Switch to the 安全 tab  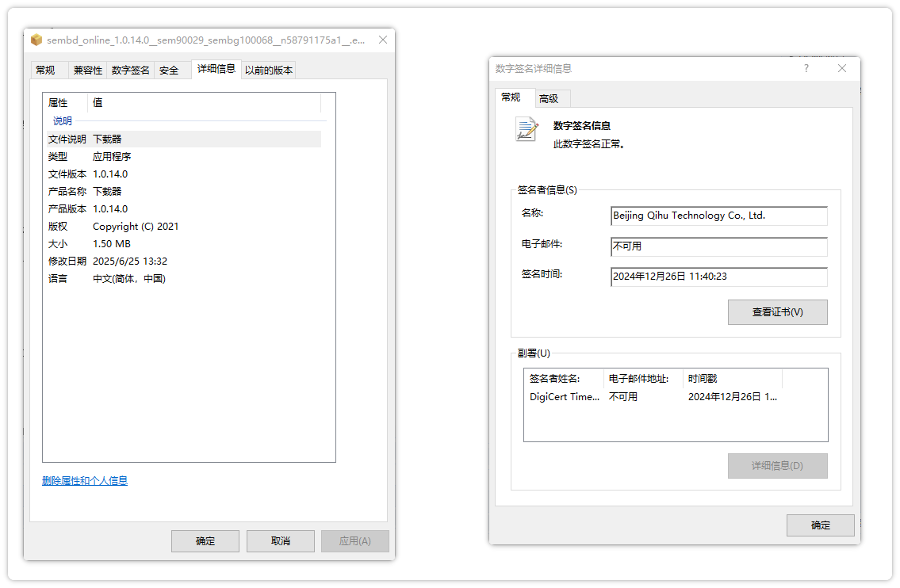click(170, 71)
